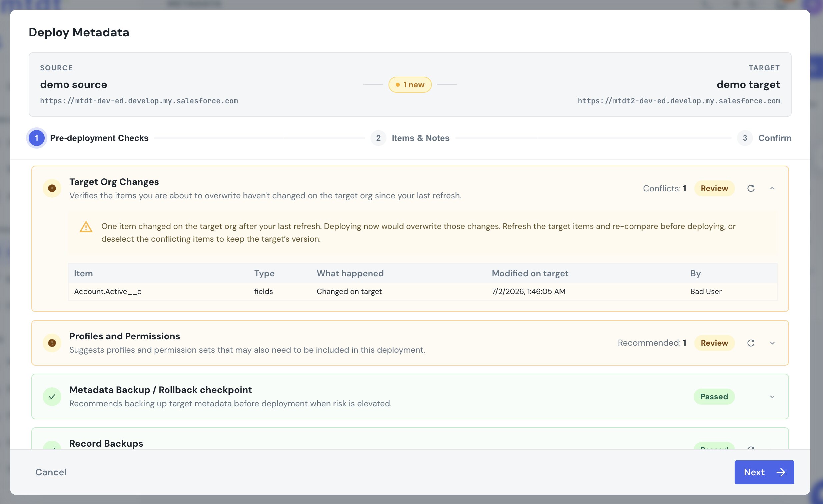The width and height of the screenshot is (823, 504).
Task: Click the Target Org Changes warning status icon
Action: tap(52, 188)
